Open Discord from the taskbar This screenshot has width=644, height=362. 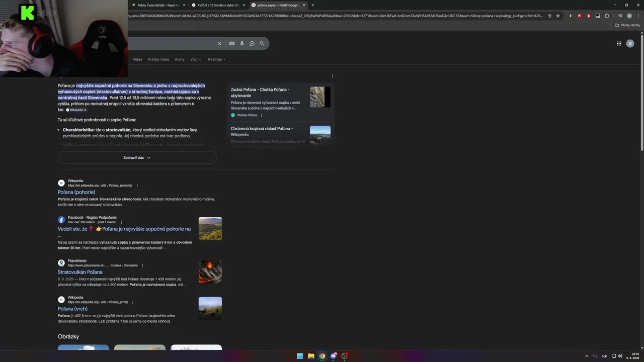pos(333,356)
